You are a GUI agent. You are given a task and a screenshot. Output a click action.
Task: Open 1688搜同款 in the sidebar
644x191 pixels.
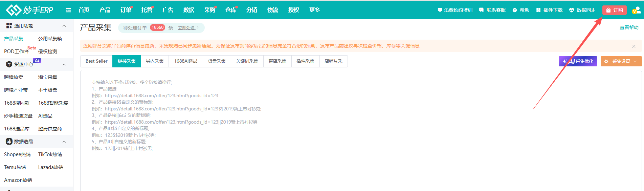tap(17, 103)
